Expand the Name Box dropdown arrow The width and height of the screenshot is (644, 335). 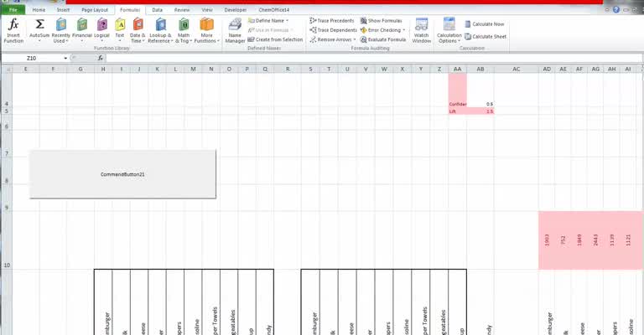65,59
